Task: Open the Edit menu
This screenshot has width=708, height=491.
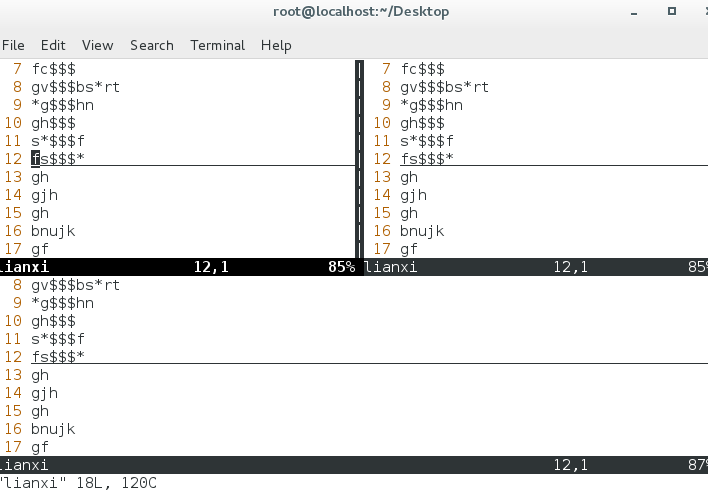Action: click(x=53, y=46)
